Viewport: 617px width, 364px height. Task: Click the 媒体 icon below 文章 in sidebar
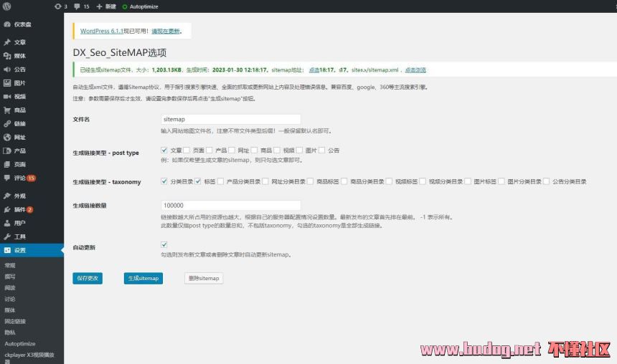tap(7, 56)
